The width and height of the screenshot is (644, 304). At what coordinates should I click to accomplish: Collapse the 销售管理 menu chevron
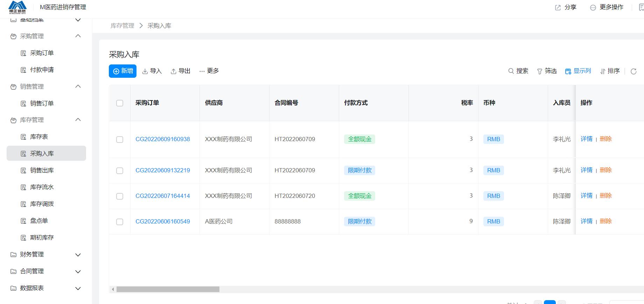(x=78, y=86)
